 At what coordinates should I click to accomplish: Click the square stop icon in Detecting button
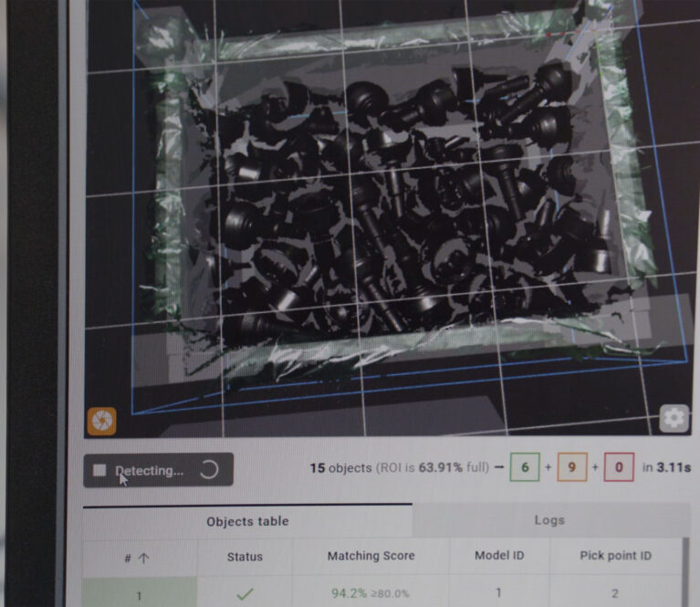(x=99, y=470)
